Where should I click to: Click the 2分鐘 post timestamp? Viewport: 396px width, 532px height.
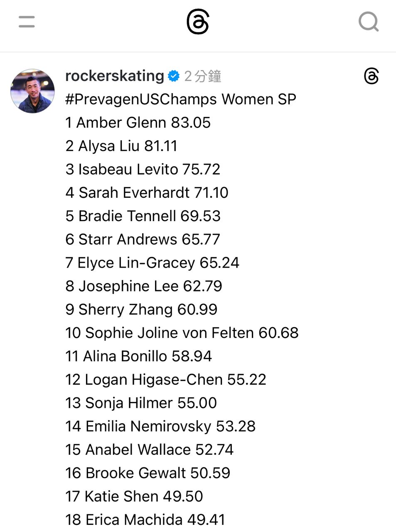click(202, 76)
